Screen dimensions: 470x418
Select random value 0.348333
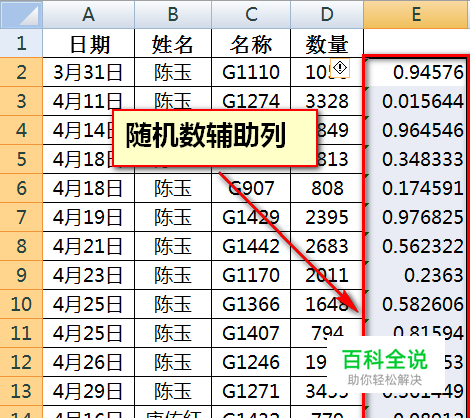(415, 159)
